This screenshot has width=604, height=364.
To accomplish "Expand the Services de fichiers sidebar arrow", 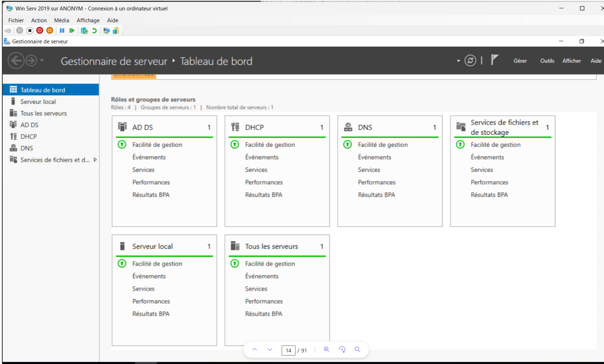I will [x=95, y=160].
